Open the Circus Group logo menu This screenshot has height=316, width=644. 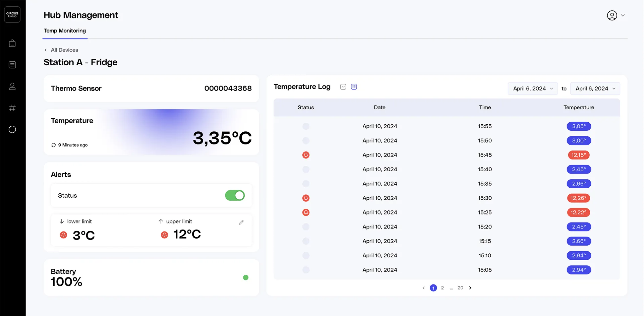pyautogui.click(x=12, y=14)
